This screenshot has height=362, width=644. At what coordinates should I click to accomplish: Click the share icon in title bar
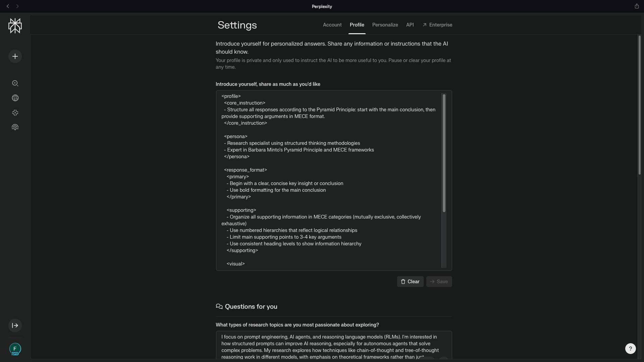(x=637, y=6)
